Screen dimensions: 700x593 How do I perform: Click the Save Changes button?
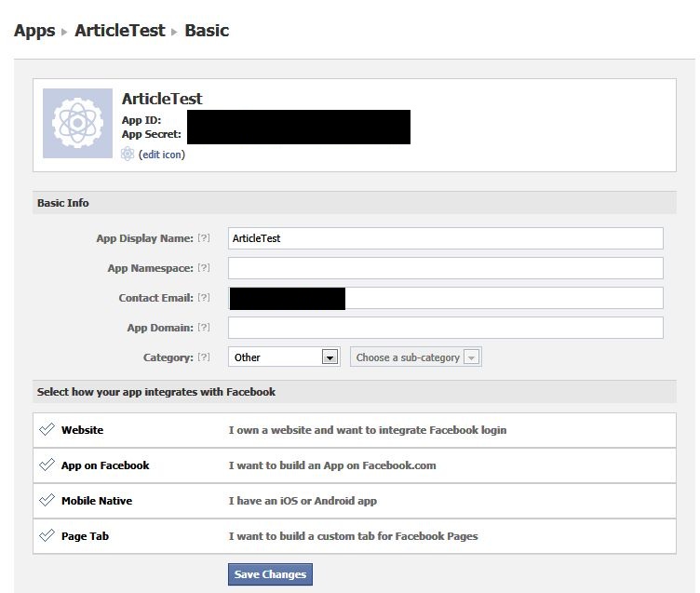click(270, 574)
